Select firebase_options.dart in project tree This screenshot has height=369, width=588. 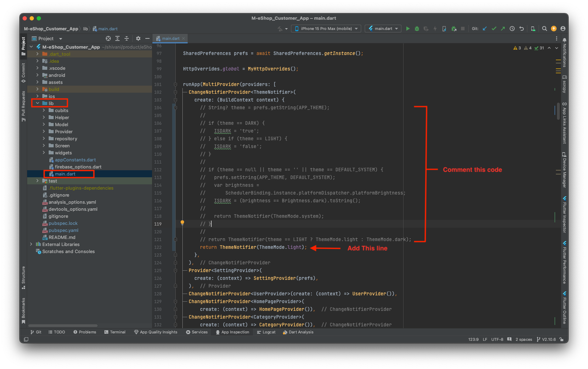pos(78,167)
